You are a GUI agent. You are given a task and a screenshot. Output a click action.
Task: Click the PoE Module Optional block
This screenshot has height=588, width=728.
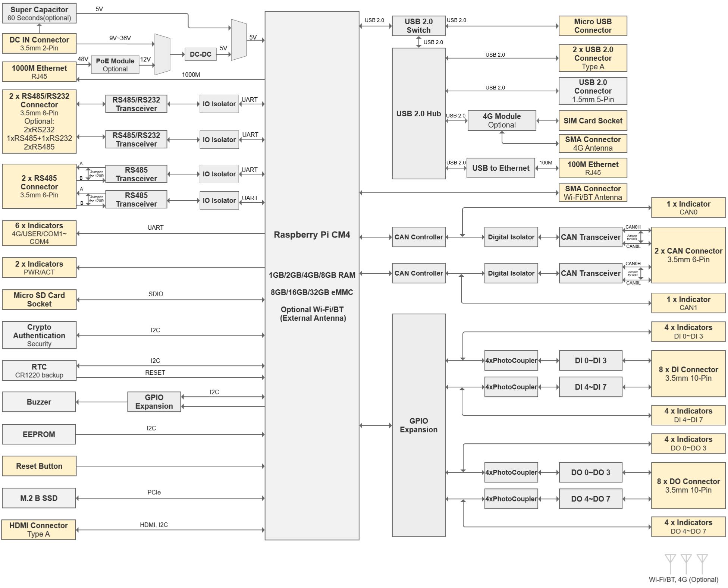point(116,65)
